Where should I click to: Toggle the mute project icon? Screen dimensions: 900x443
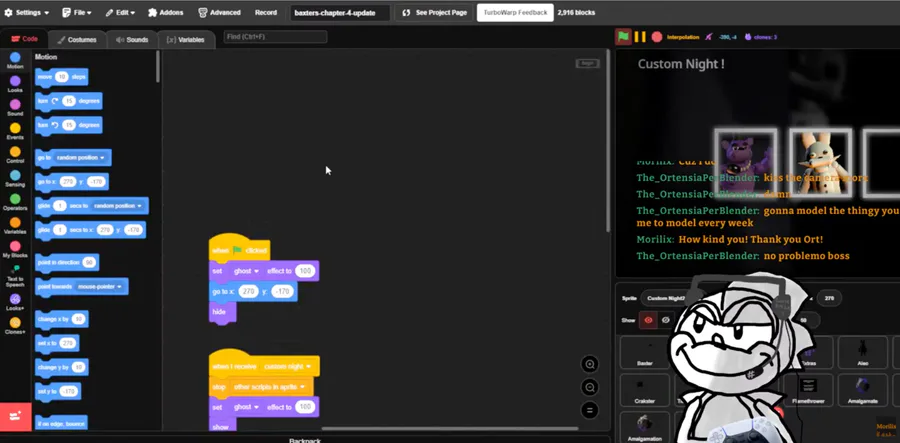tap(709, 37)
